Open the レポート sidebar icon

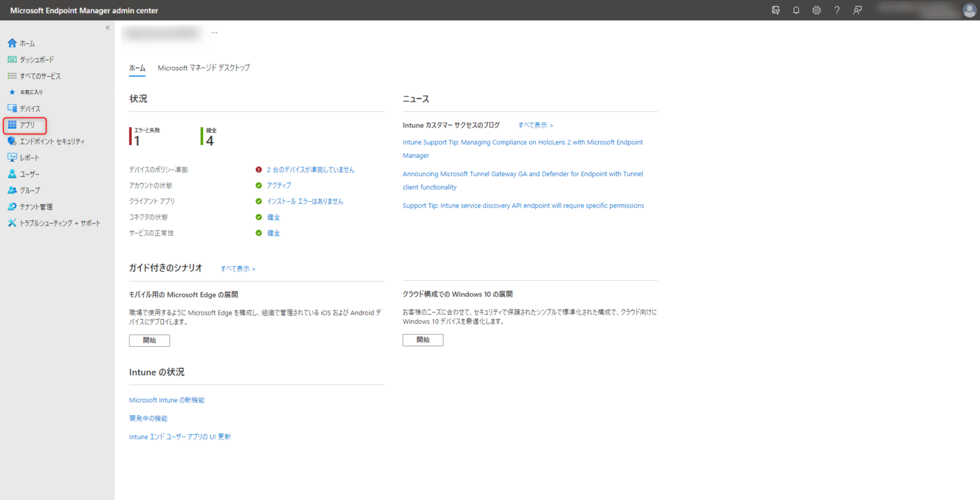[12, 157]
